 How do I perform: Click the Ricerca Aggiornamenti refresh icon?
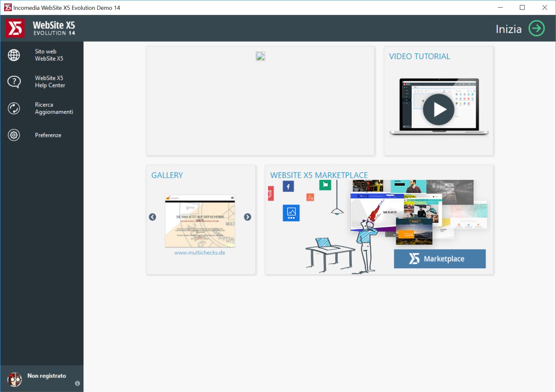point(14,108)
